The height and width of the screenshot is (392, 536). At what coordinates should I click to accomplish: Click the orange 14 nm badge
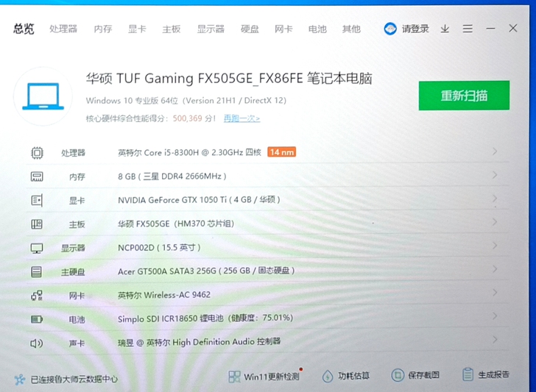point(282,152)
